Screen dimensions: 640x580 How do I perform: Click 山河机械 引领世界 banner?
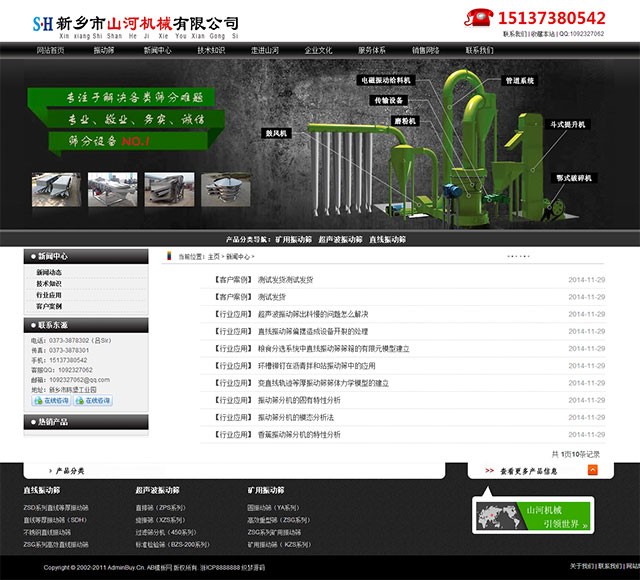533,515
